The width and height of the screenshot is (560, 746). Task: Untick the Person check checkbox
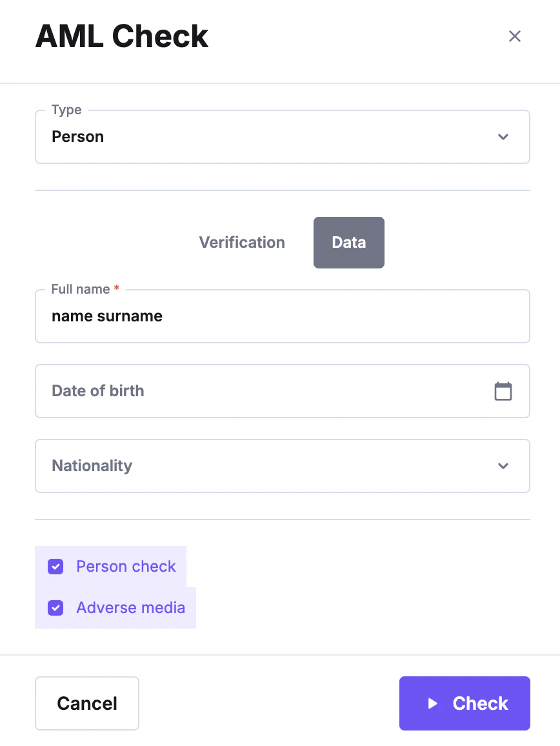[55, 567]
